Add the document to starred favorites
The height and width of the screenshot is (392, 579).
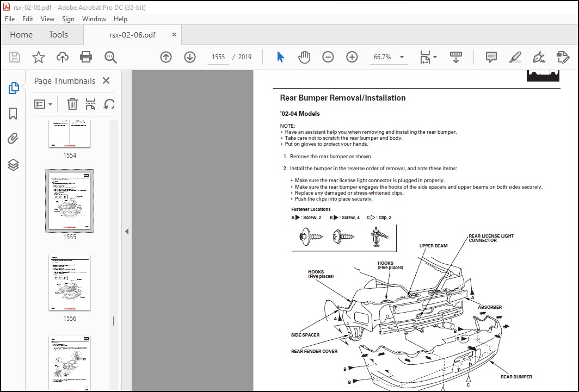click(x=39, y=57)
